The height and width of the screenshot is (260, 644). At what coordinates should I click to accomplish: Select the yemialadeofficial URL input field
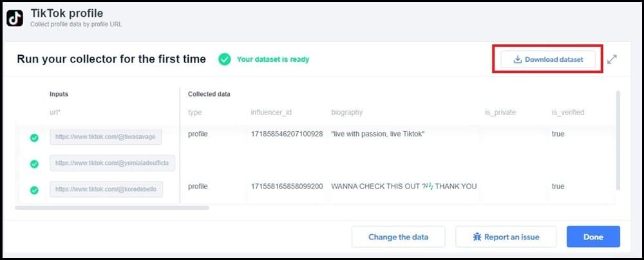(113, 163)
